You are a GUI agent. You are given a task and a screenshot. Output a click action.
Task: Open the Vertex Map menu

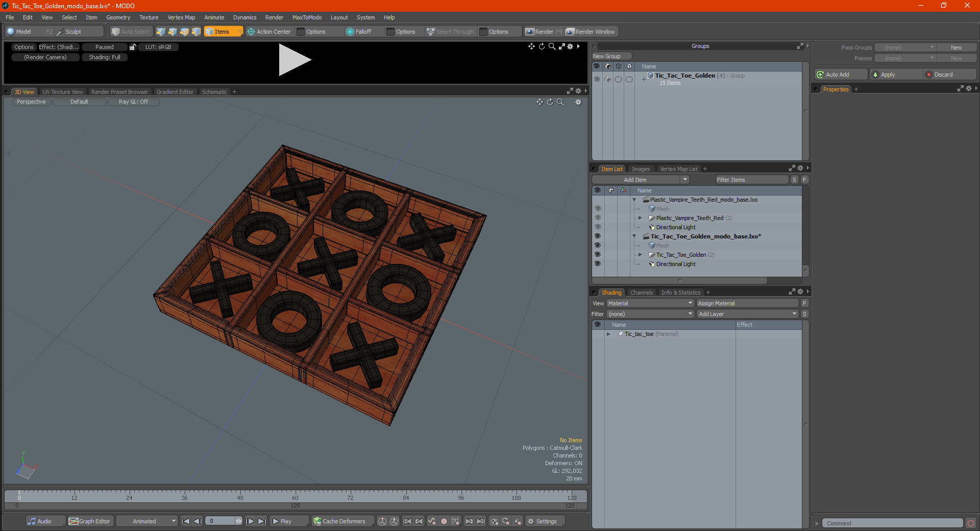click(181, 17)
